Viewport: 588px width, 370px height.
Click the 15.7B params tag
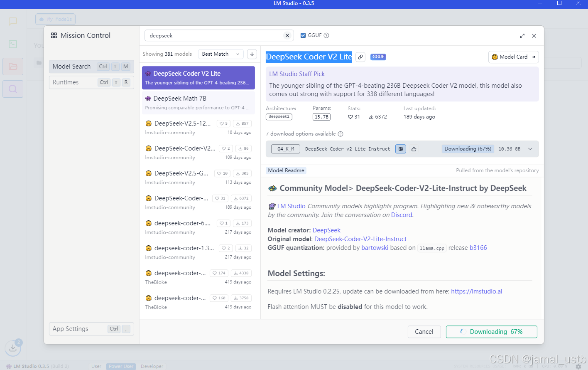tap(321, 117)
